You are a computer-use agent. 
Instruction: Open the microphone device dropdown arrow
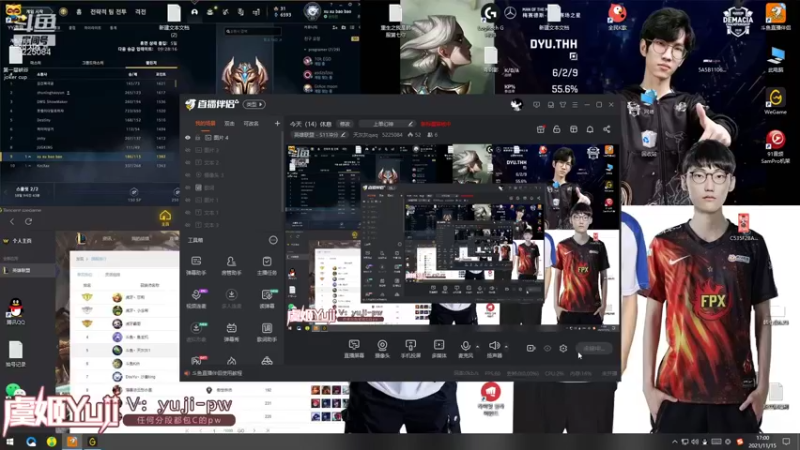pyautogui.click(x=478, y=347)
